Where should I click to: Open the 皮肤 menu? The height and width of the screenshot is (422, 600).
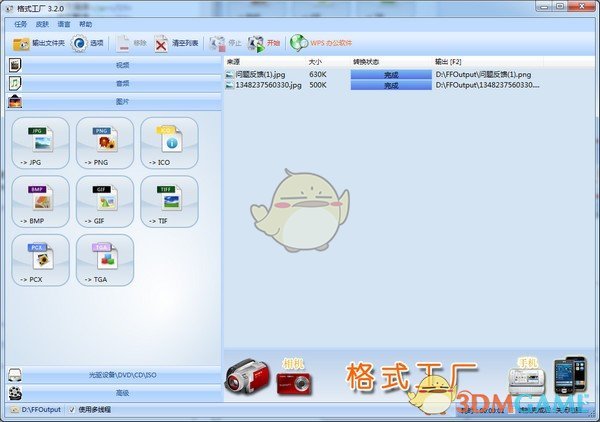point(42,23)
